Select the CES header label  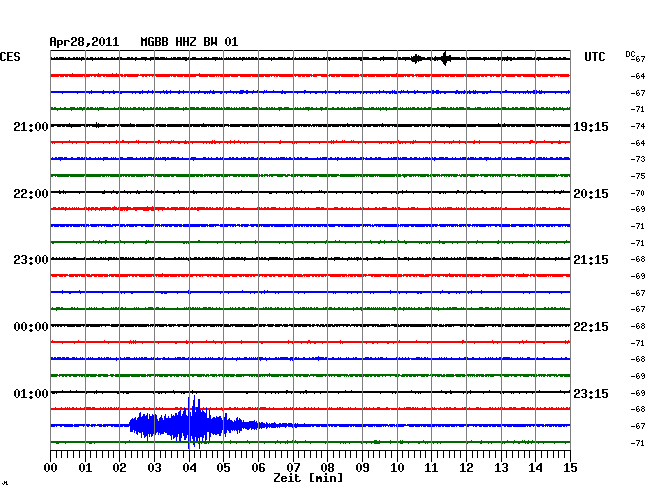[x=10, y=57]
